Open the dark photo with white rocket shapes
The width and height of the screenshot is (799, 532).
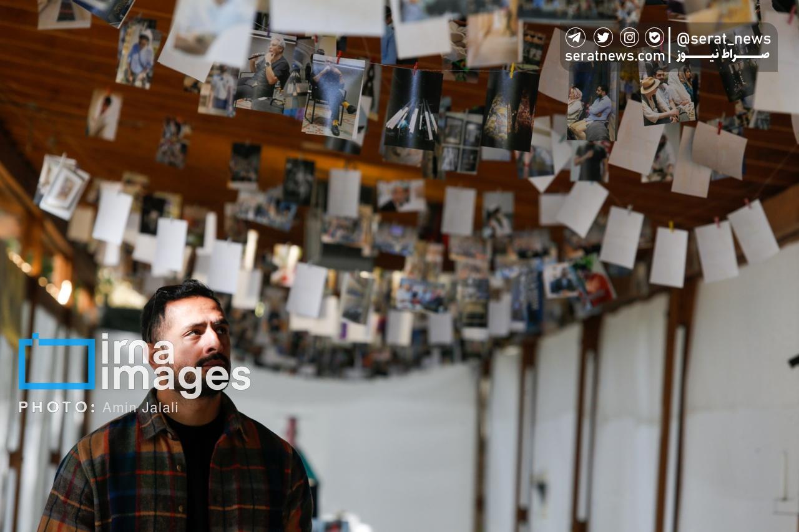(413, 109)
